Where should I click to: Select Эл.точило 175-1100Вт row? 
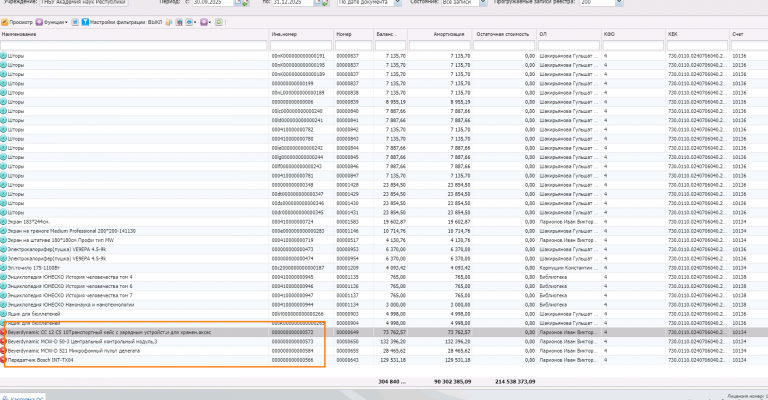(x=384, y=268)
